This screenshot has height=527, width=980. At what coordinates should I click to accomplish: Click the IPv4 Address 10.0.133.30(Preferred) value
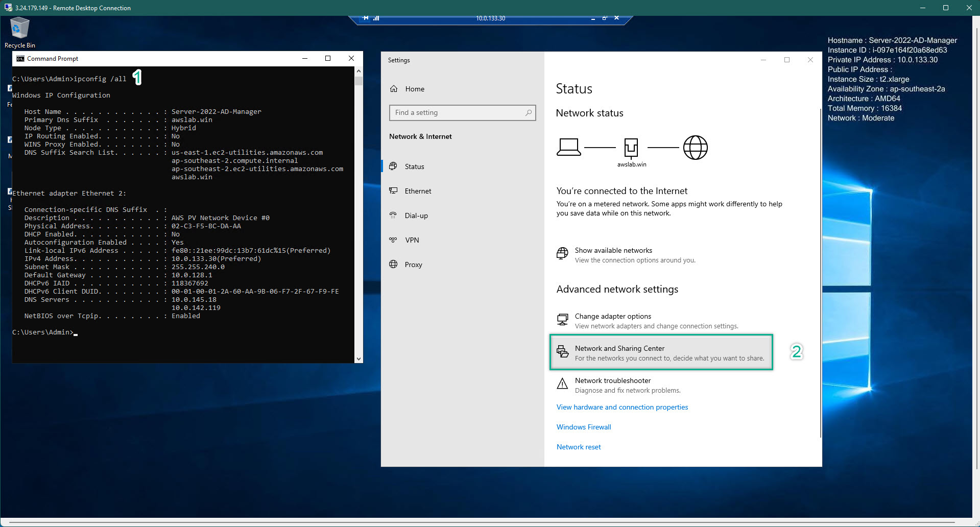tap(216, 259)
